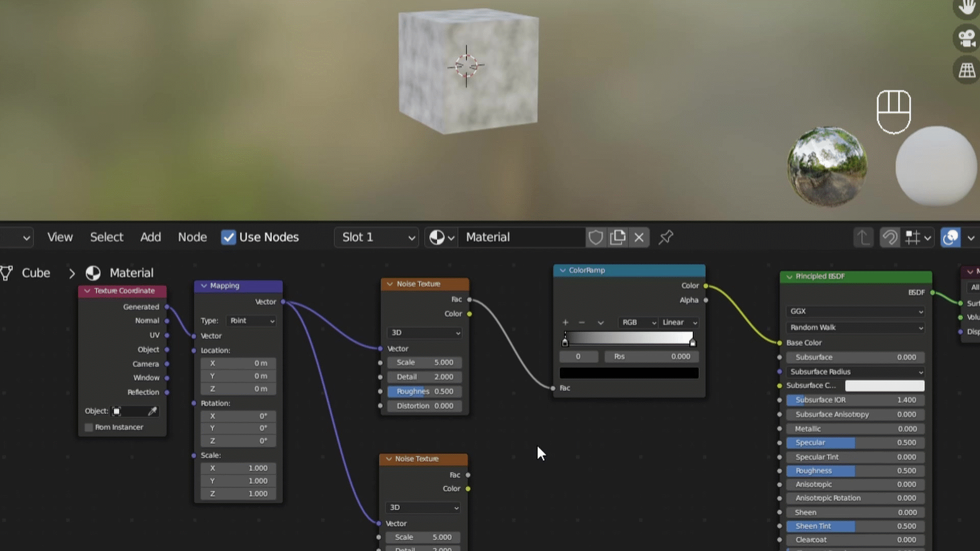Expand the ColorRamp node panel

point(562,270)
